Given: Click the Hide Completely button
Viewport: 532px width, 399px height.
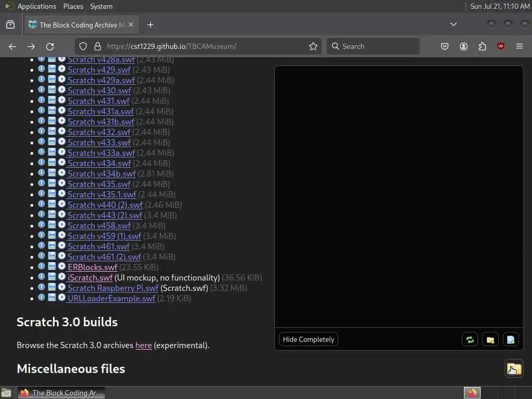Looking at the screenshot, I should pyautogui.click(x=309, y=339).
